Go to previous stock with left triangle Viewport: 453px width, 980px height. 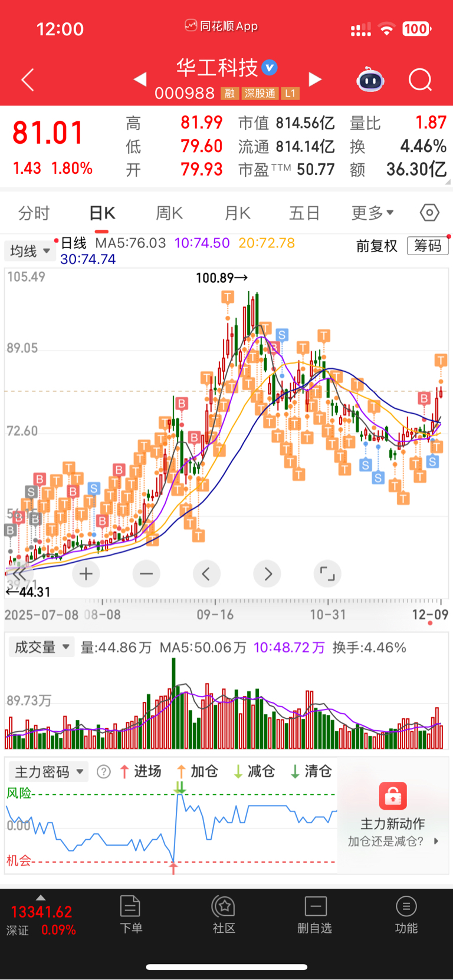tap(140, 79)
